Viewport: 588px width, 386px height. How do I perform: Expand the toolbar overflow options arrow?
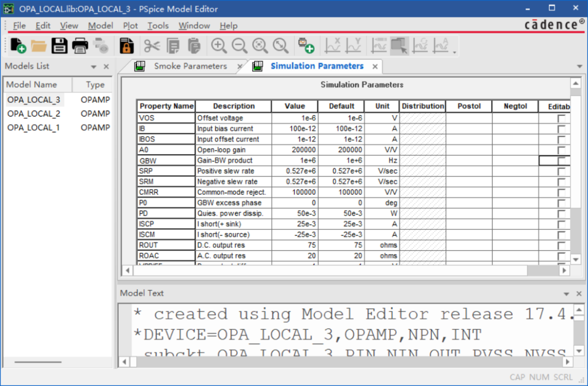point(455,52)
